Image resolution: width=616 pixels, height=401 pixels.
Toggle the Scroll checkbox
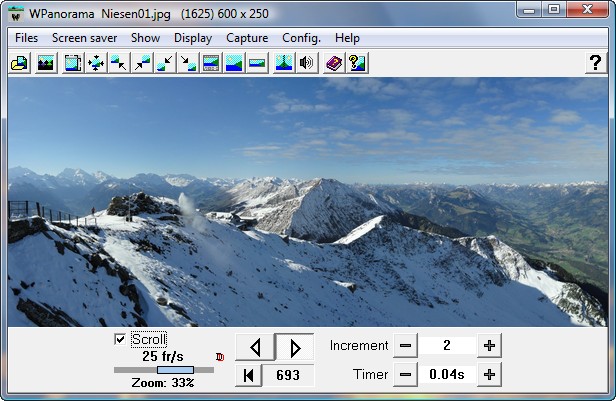119,339
